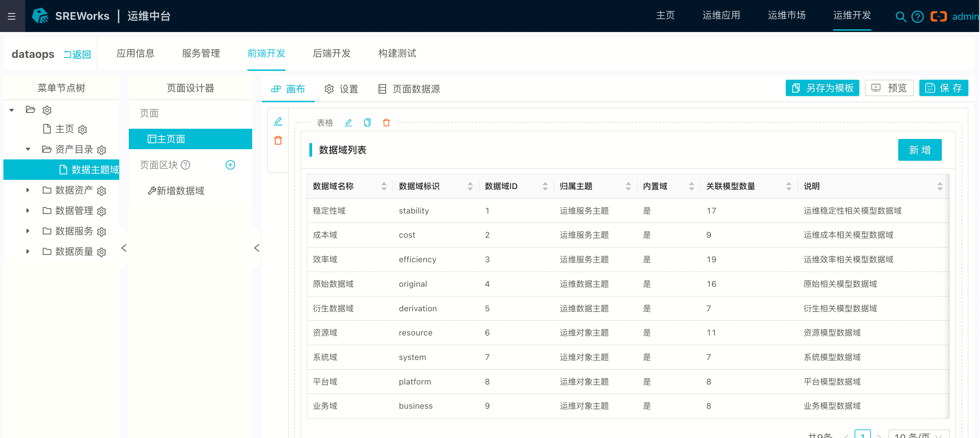Click the hamburger menu icon

pos(12,16)
